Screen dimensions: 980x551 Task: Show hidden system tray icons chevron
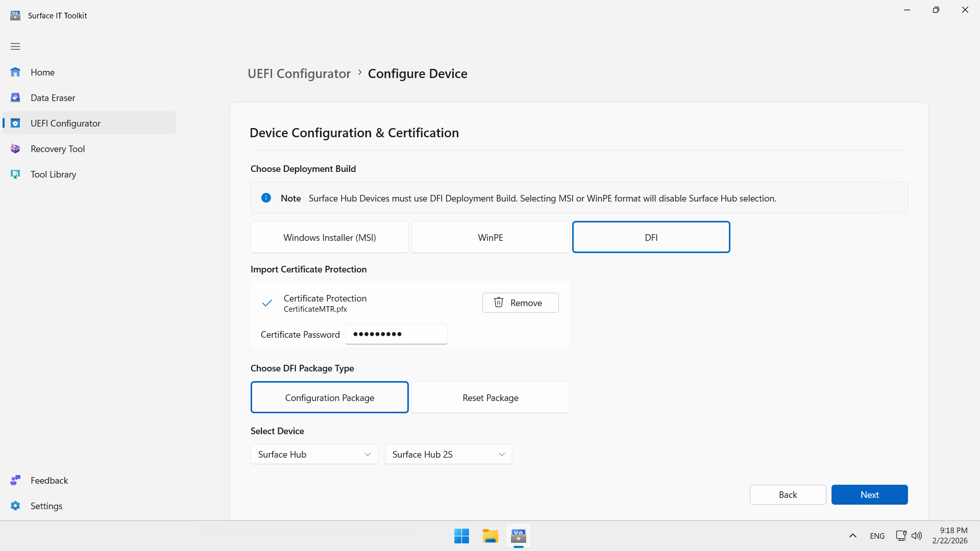852,536
